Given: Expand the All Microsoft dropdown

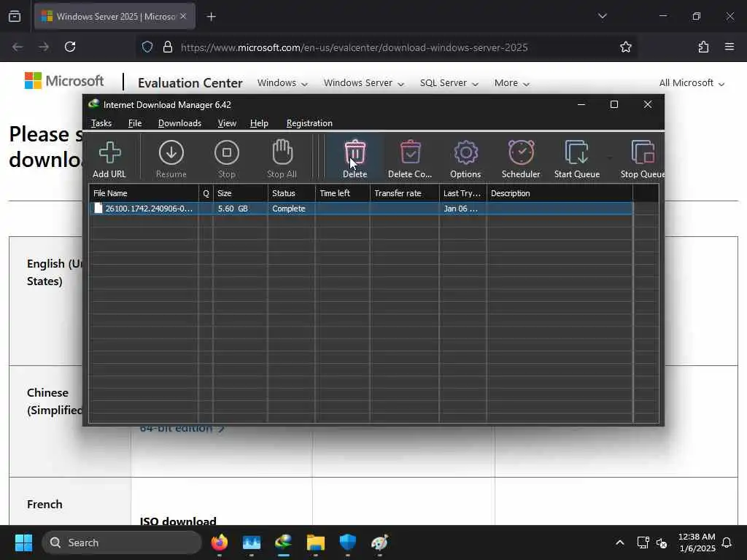Looking at the screenshot, I should pos(692,83).
